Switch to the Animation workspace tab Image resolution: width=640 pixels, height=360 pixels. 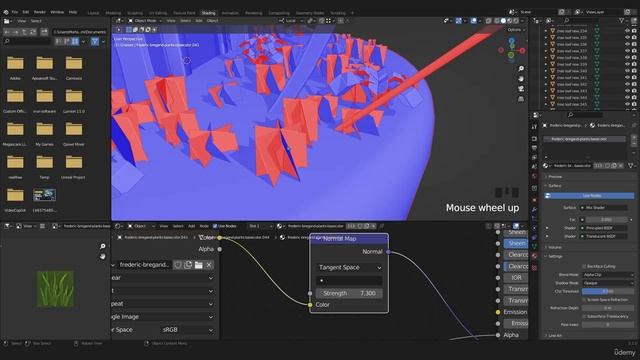pyautogui.click(x=230, y=13)
